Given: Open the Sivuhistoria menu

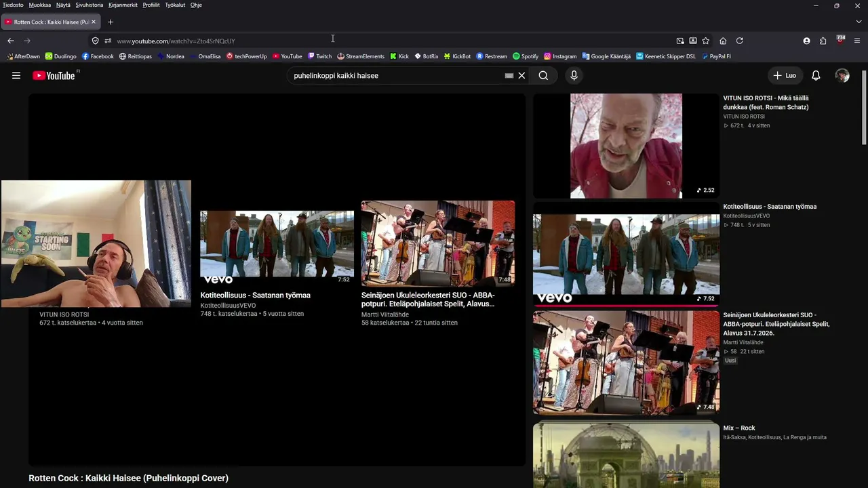Looking at the screenshot, I should (x=90, y=5).
